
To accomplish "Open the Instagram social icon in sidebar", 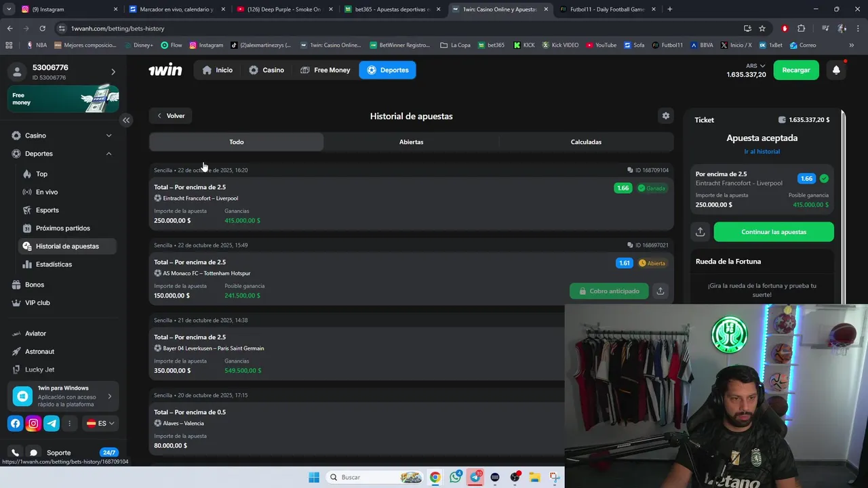I will pyautogui.click(x=33, y=424).
